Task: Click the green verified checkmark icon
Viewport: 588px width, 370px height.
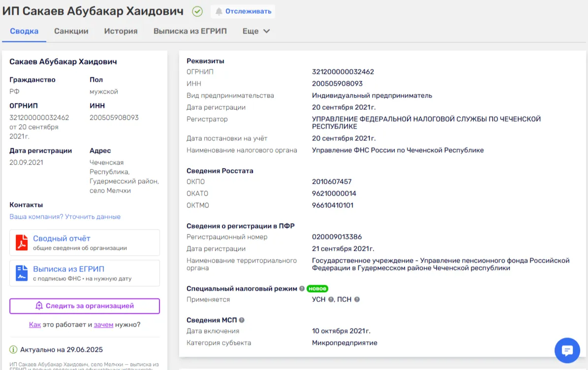Action: click(x=197, y=12)
